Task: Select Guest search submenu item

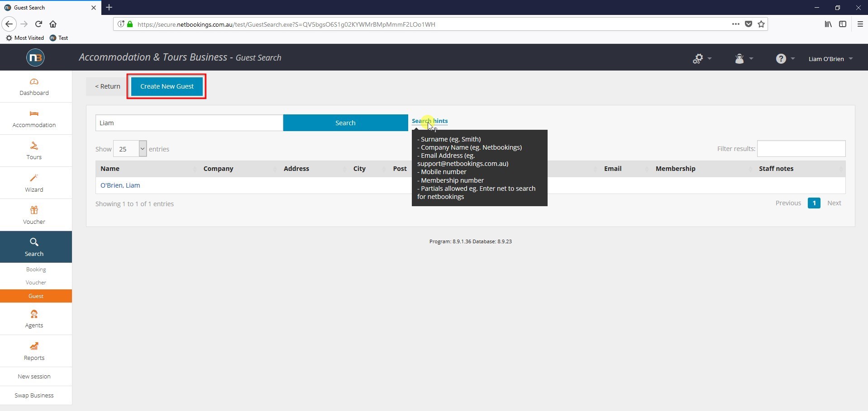Action: click(x=36, y=296)
